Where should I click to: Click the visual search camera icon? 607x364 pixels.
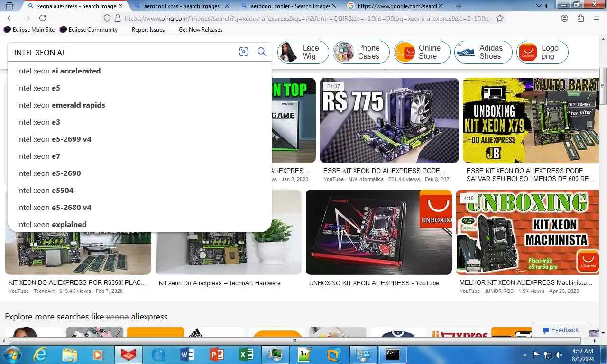244,52
